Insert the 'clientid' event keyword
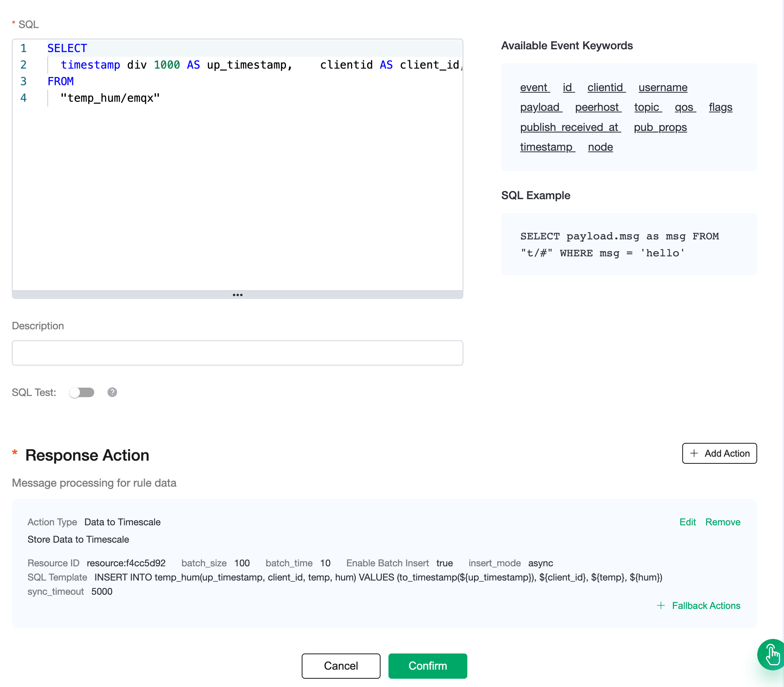The width and height of the screenshot is (784, 687). (605, 87)
